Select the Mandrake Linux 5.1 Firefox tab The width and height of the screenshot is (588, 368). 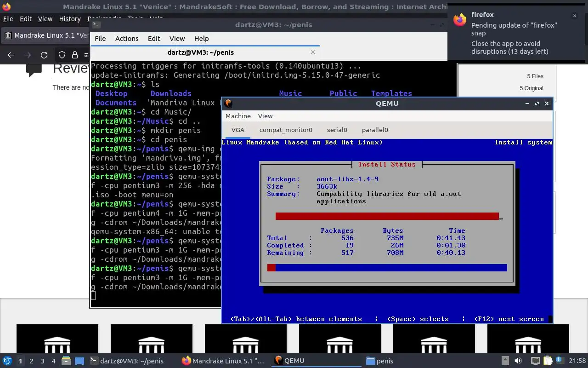[x=46, y=35]
